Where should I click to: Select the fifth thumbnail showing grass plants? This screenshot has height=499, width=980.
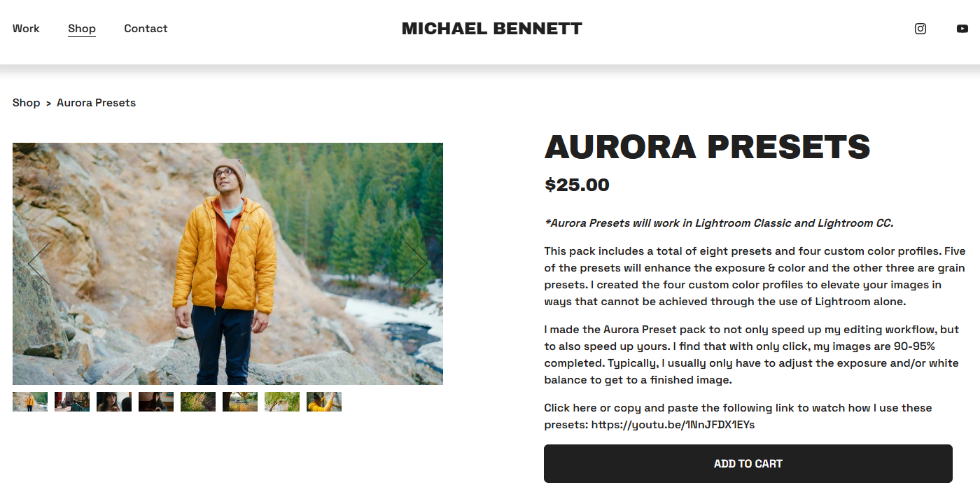tap(198, 402)
